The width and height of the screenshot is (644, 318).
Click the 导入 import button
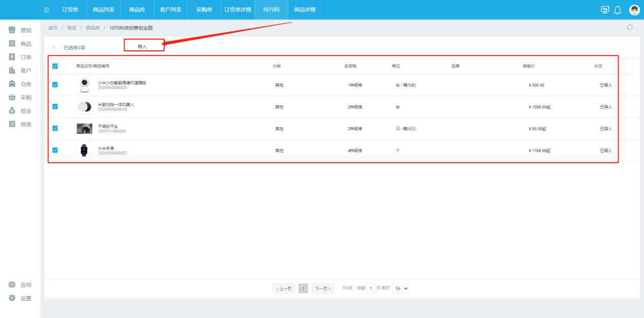tap(143, 46)
